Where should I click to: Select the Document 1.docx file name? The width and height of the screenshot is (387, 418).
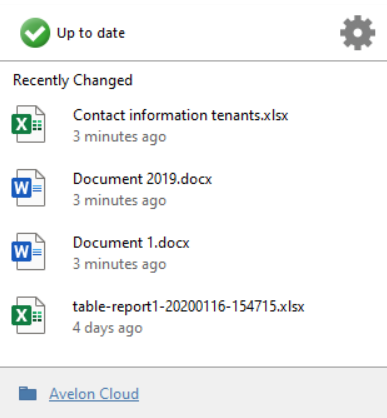(131, 243)
